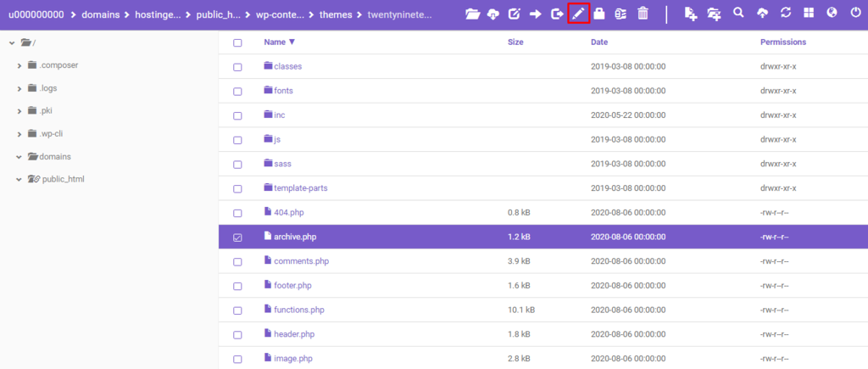The image size is (868, 369).
Task: Click the icon between lock and trash
Action: pos(620,14)
